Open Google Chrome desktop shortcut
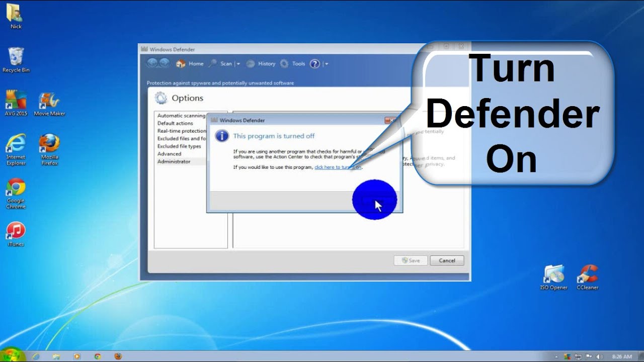This screenshot has height=362, width=644. coord(16,194)
